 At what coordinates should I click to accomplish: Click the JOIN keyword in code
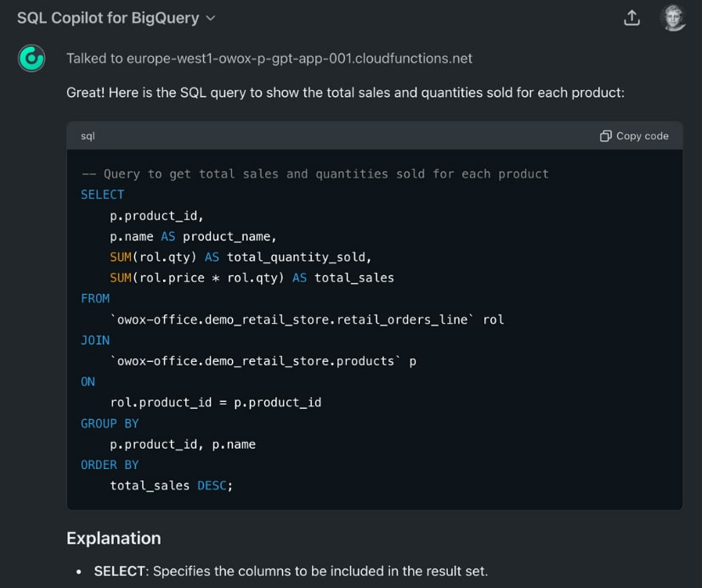click(x=95, y=340)
